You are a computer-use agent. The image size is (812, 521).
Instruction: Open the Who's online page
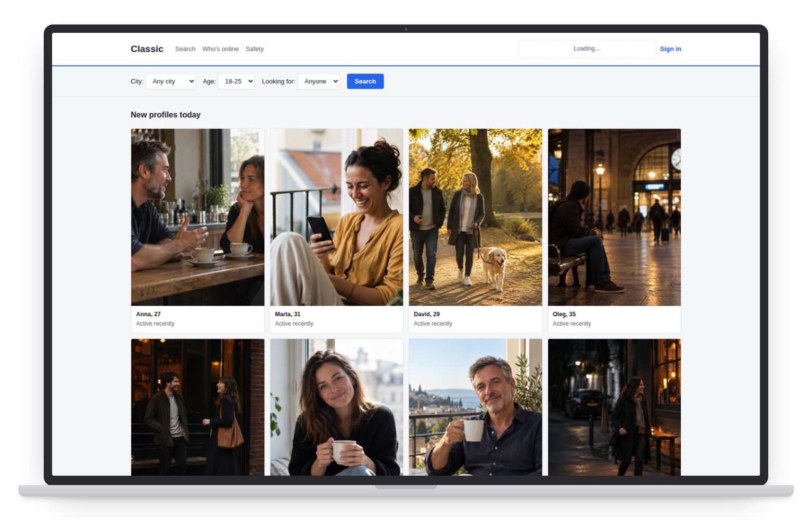click(220, 49)
